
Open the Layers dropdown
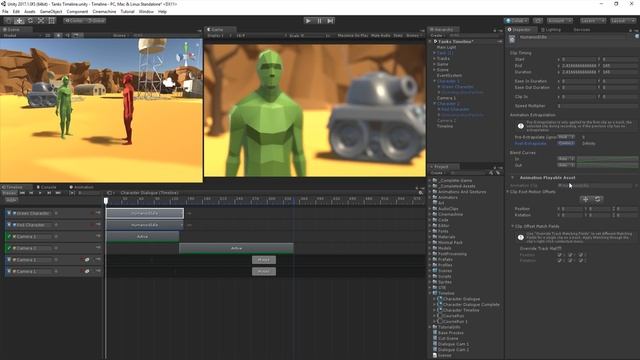click(592, 20)
